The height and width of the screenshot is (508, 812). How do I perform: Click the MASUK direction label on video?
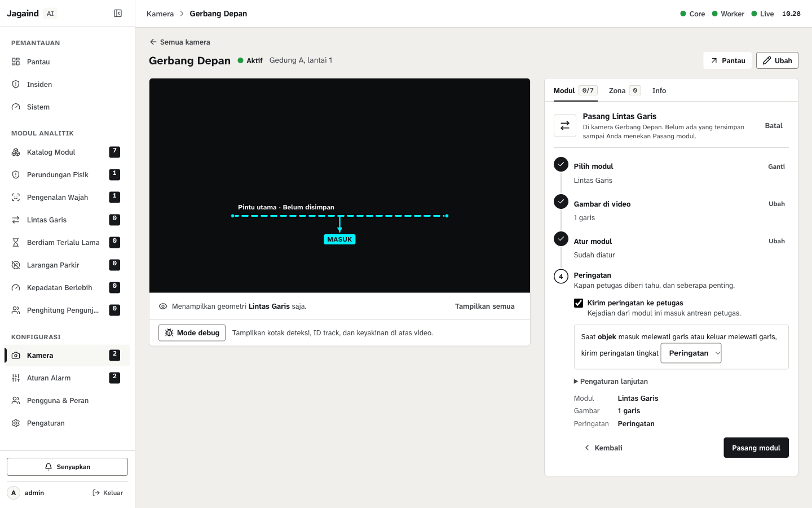click(x=339, y=239)
